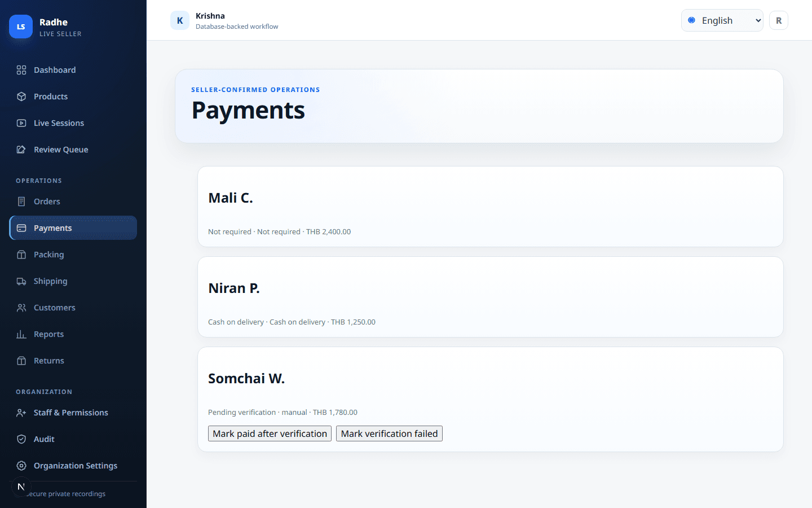Screen dimensions: 812x508
Task: Click the Shipping truck icon
Action: [x=21, y=281]
